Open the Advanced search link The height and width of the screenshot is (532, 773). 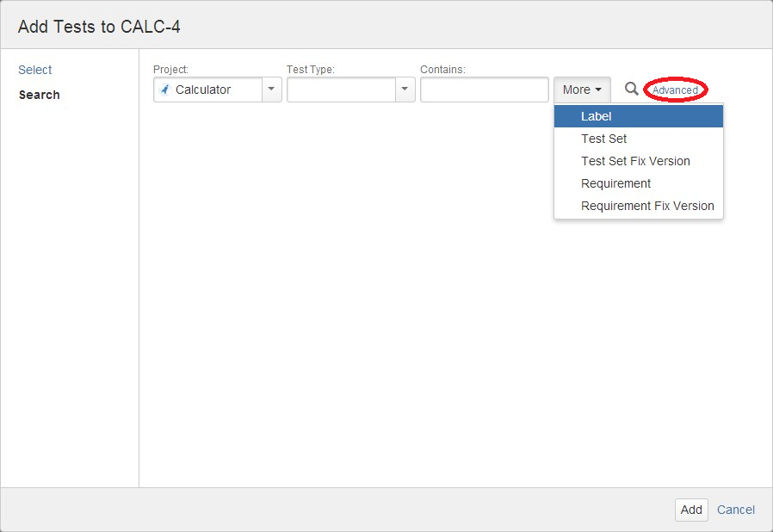(675, 90)
